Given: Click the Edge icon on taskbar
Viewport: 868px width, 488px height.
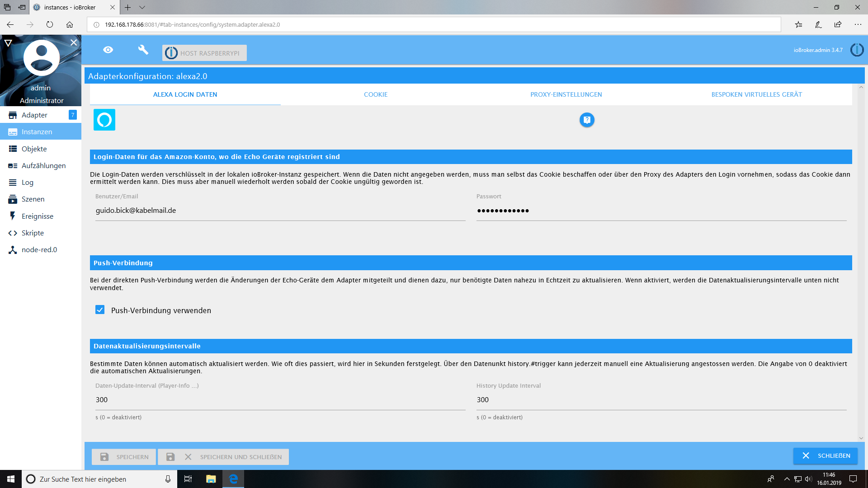Looking at the screenshot, I should coord(233,479).
